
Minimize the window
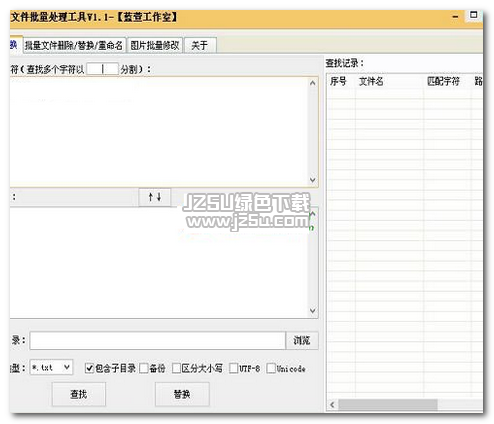tap(455, 16)
